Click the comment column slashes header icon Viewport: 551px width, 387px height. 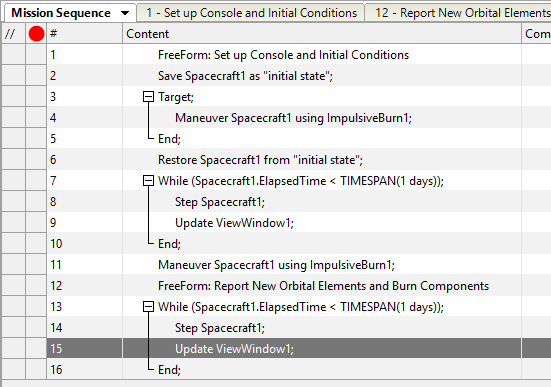[10, 34]
